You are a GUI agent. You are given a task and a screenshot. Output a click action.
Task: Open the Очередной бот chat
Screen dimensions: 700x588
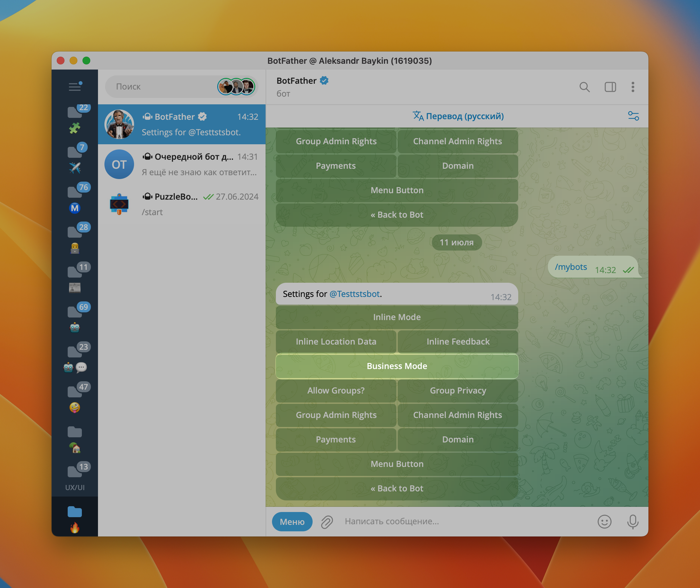pyautogui.click(x=182, y=164)
